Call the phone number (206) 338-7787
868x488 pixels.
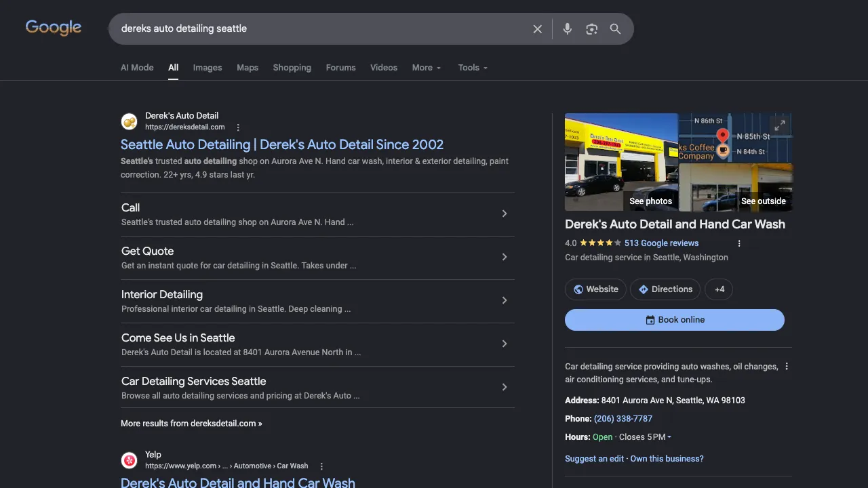(x=623, y=419)
